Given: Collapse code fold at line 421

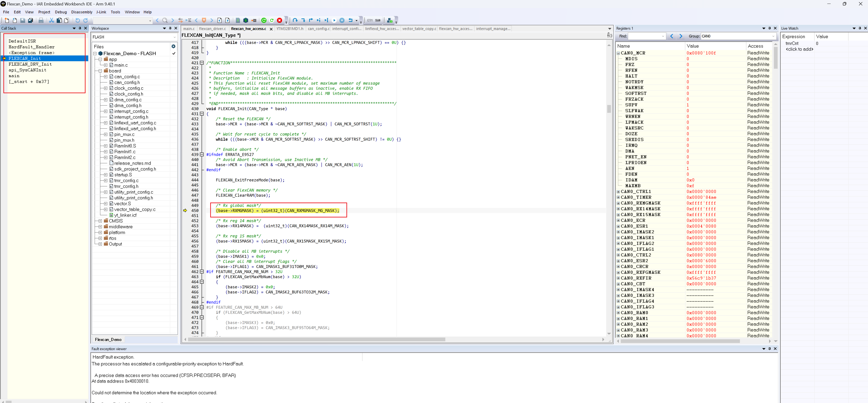Looking at the screenshot, I should point(202,63).
